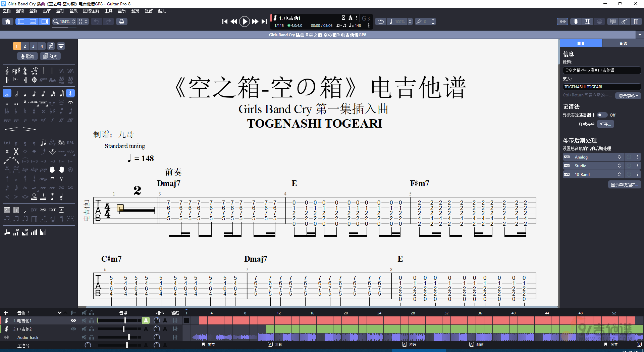Image resolution: width=644 pixels, height=352 pixels.
Task: Open the Studio mastering preset dropdown
Action: tap(598, 166)
